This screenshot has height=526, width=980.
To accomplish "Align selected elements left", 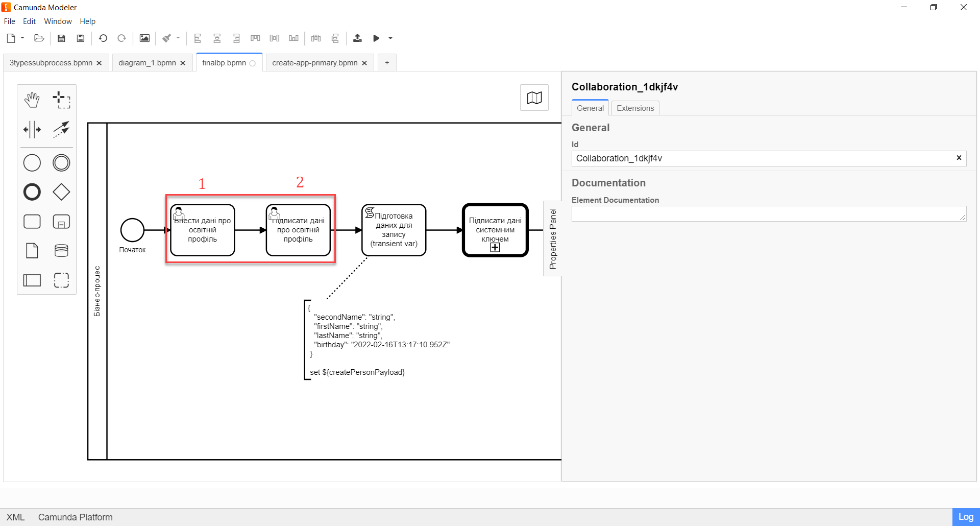I will point(198,38).
